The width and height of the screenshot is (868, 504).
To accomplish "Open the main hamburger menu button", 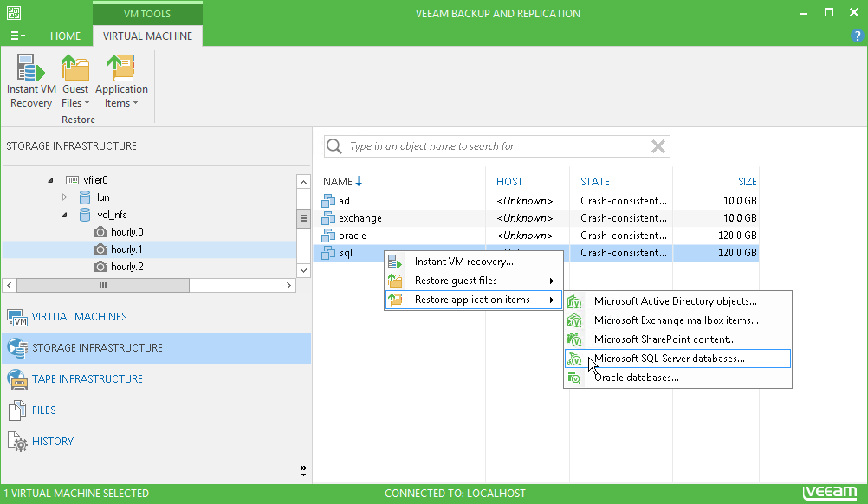I will click(x=17, y=36).
